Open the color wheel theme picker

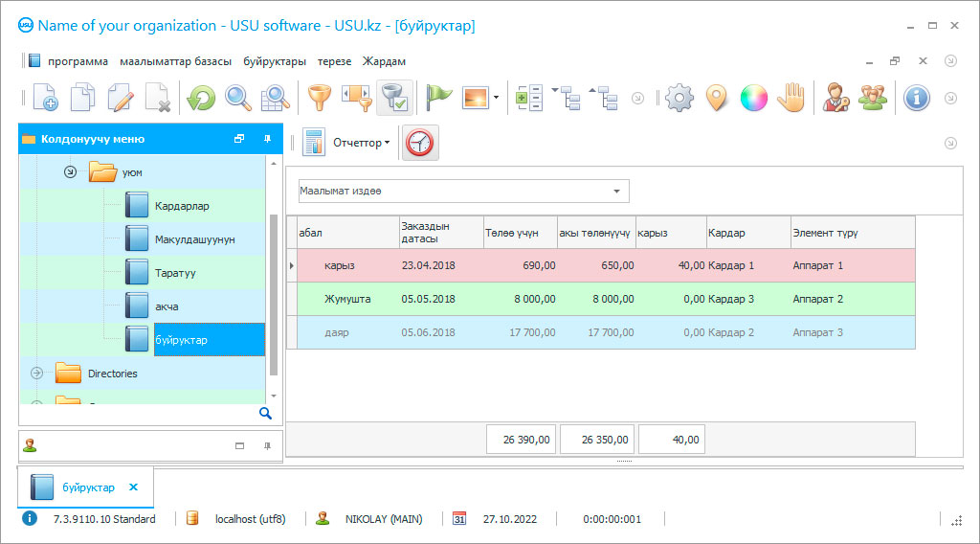coord(754,98)
